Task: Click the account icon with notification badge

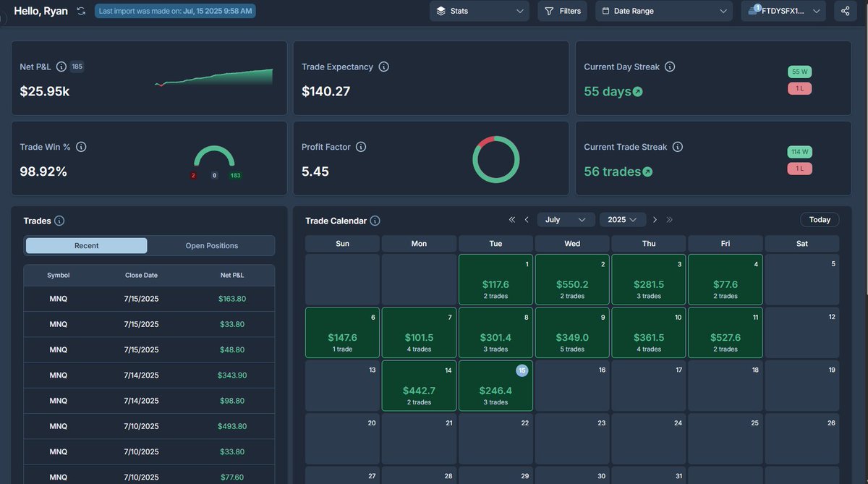Action: (755, 10)
